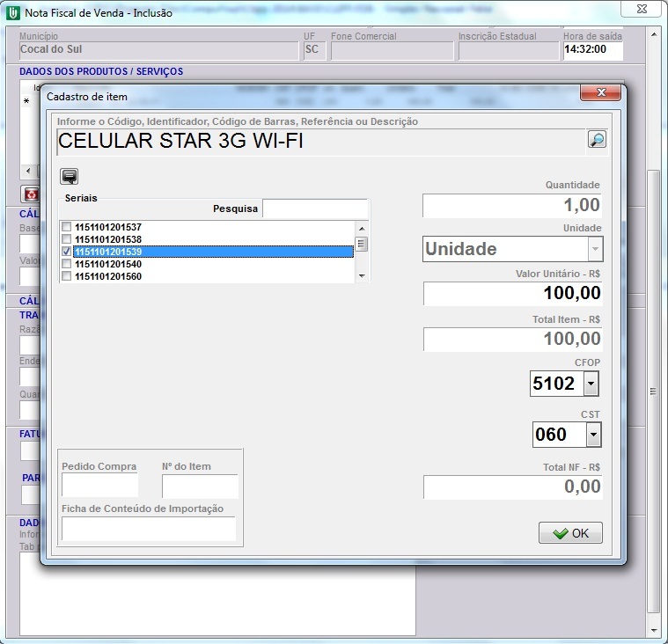
Task: Click the Nº do Item field
Action: [x=200, y=486]
